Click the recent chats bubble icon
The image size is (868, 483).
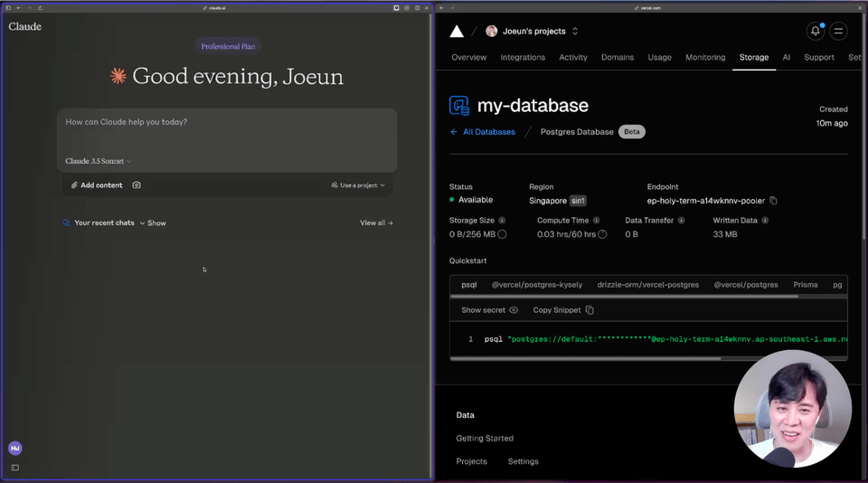[x=66, y=223]
